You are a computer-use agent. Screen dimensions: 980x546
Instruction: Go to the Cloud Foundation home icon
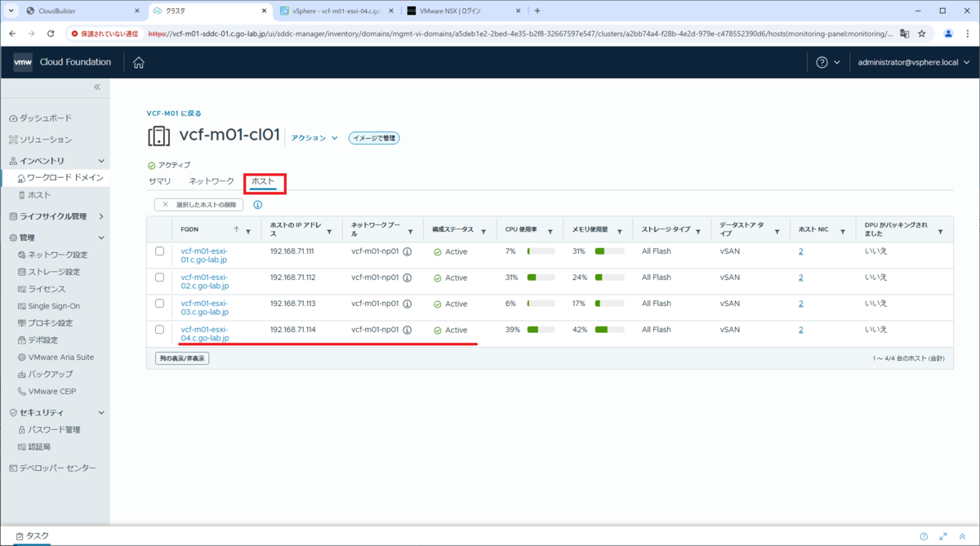139,63
